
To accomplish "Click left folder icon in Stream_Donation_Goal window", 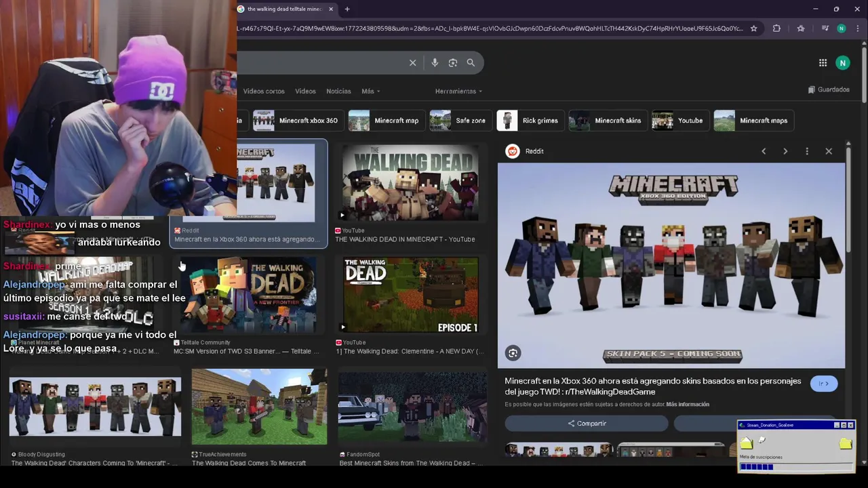I will click(x=747, y=443).
